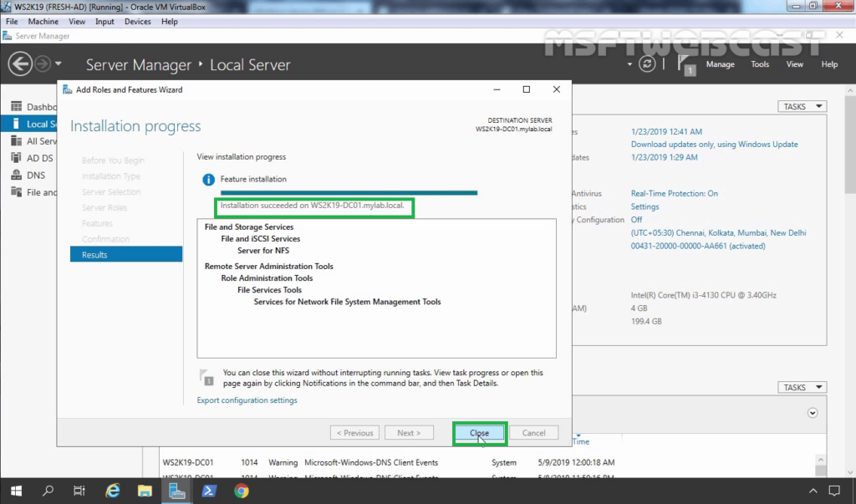Expand the Events filter chevron
The image size is (856, 504).
coord(813,413)
